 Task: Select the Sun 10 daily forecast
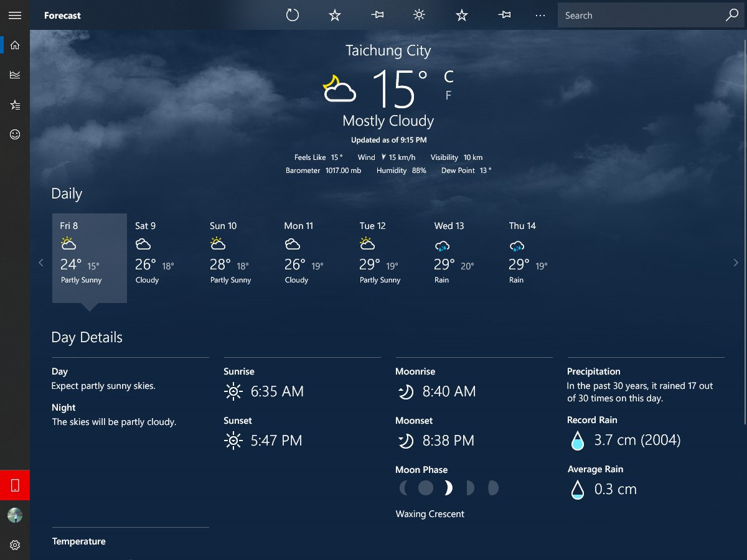coord(239,258)
